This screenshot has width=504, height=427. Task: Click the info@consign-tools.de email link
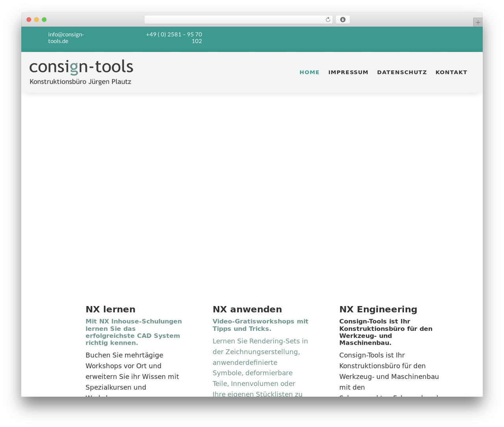coord(66,38)
